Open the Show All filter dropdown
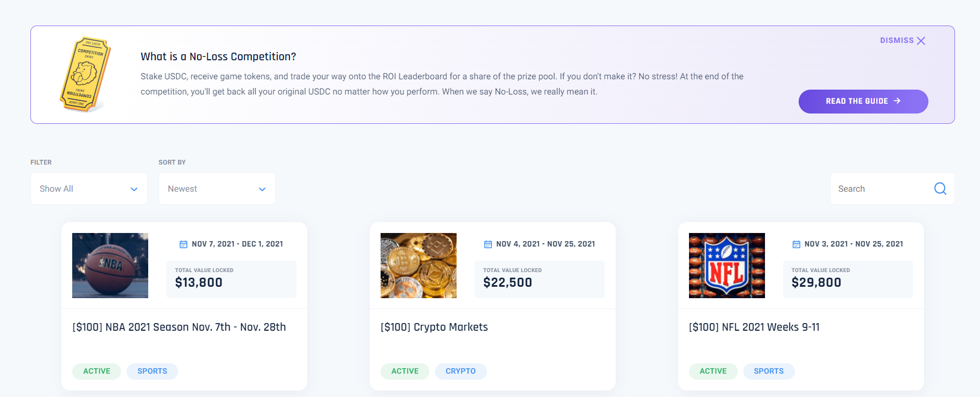This screenshot has width=980, height=397. (89, 188)
